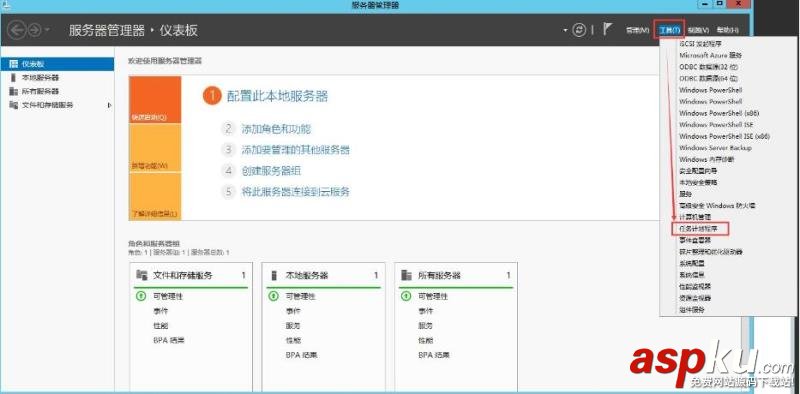This screenshot has height=394, width=800.
Task: Click 本地服务器 tile header icon
Action: [274, 275]
